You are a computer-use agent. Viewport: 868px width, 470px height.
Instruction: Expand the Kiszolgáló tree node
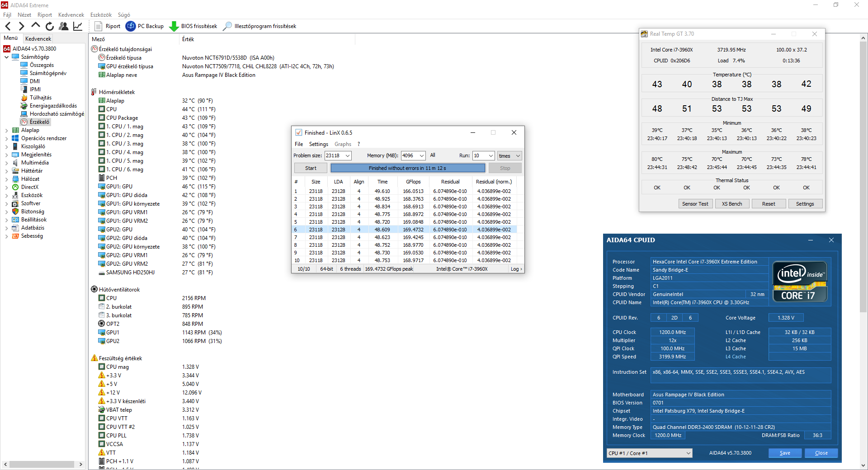coord(6,146)
